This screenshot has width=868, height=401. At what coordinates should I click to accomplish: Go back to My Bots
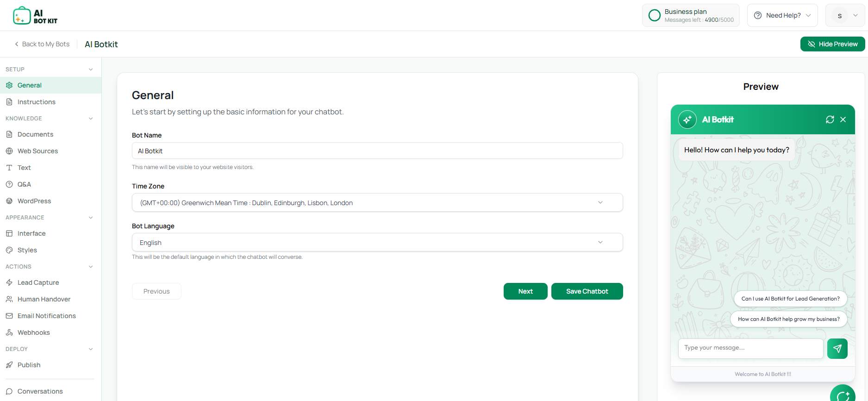click(42, 44)
